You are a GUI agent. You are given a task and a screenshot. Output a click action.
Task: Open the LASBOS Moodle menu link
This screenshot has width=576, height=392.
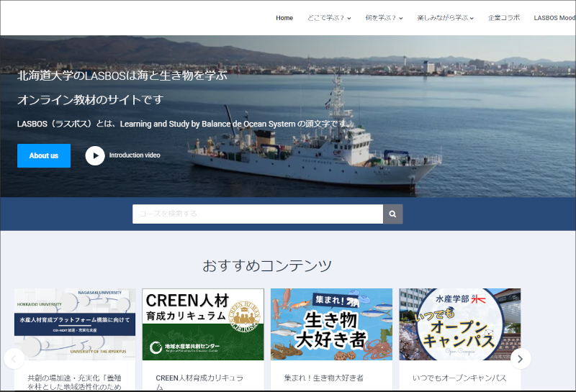554,18
